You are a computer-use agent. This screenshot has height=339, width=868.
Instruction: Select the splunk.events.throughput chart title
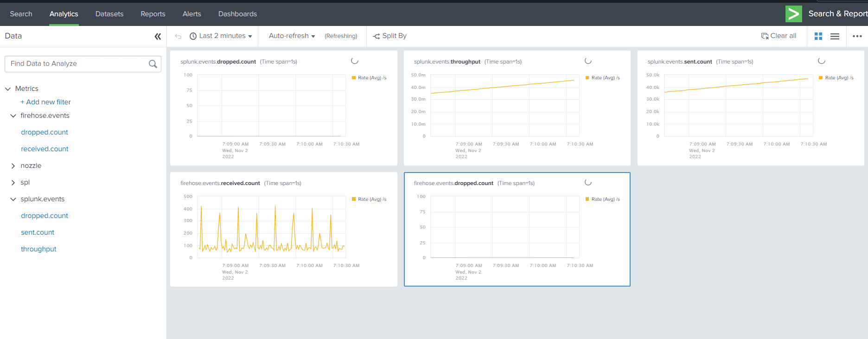pos(447,62)
